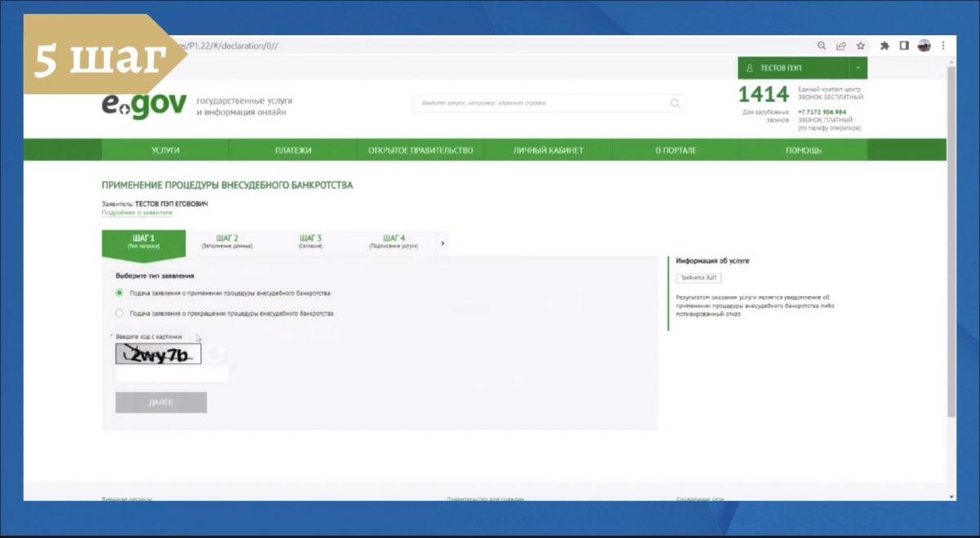Click the captcha code input field
The image size is (980, 538).
172,375
